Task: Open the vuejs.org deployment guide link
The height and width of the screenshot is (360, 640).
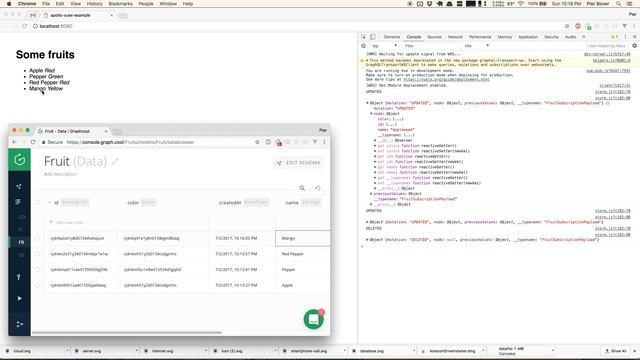Action: pyautogui.click(x=446, y=80)
